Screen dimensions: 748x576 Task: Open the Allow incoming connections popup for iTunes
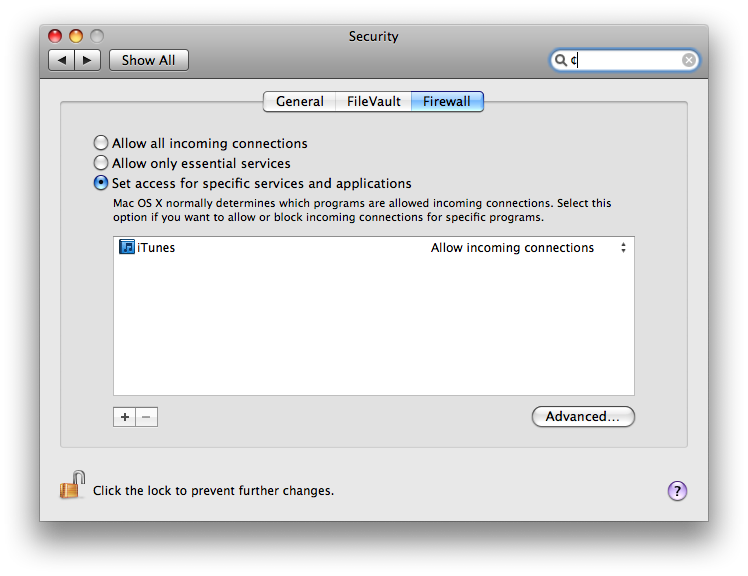click(x=529, y=248)
